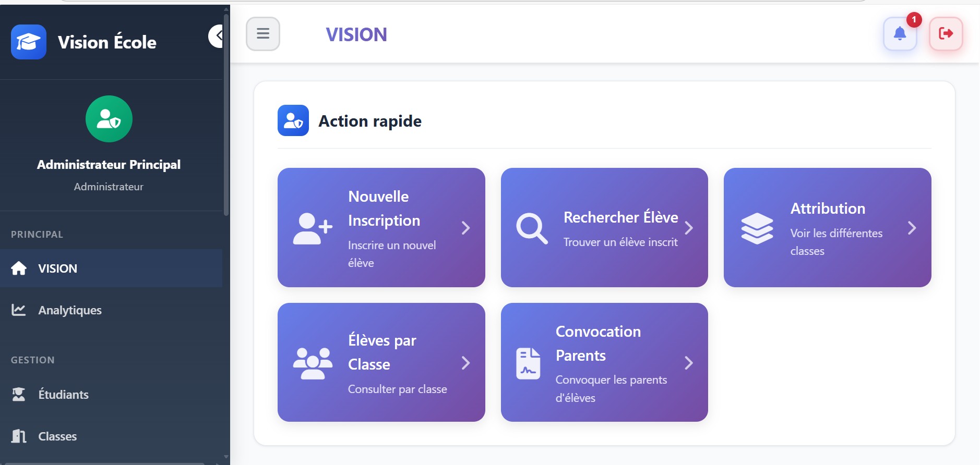980x465 pixels.
Task: Switch to the Analytiques section
Action: (69, 310)
